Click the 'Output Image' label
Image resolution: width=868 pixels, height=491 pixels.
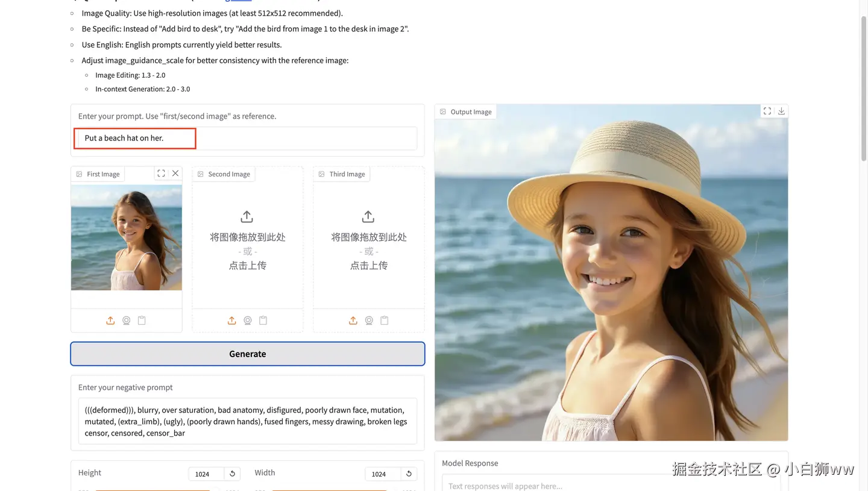[471, 112]
